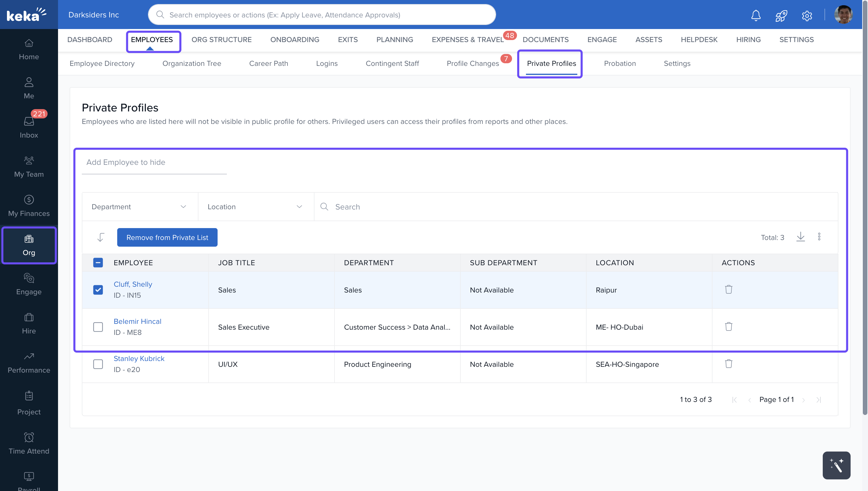
Task: Open Belemir Hincal profile link
Action: 137,321
